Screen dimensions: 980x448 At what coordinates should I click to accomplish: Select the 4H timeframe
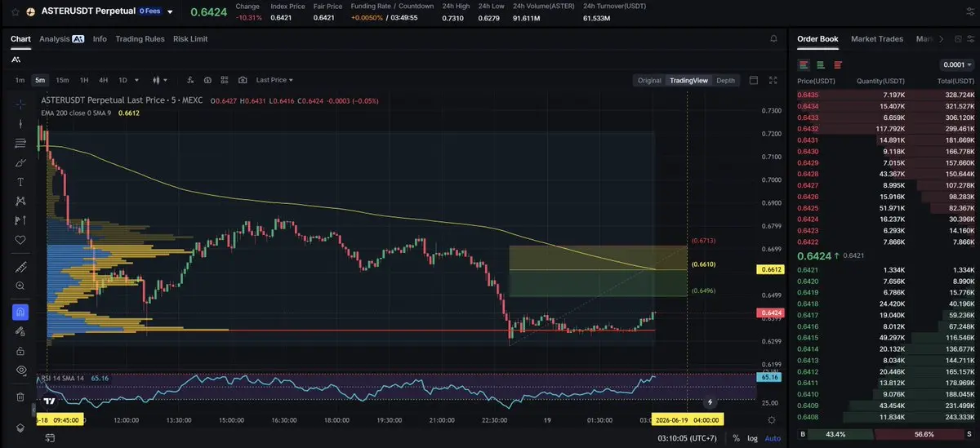[x=103, y=80]
